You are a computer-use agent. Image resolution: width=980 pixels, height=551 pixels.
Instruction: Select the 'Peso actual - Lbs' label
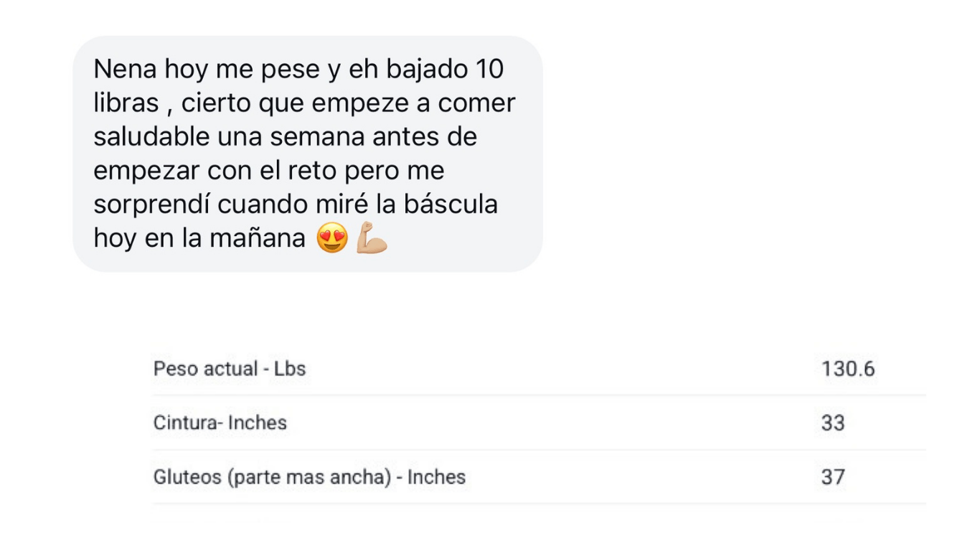click(x=230, y=369)
